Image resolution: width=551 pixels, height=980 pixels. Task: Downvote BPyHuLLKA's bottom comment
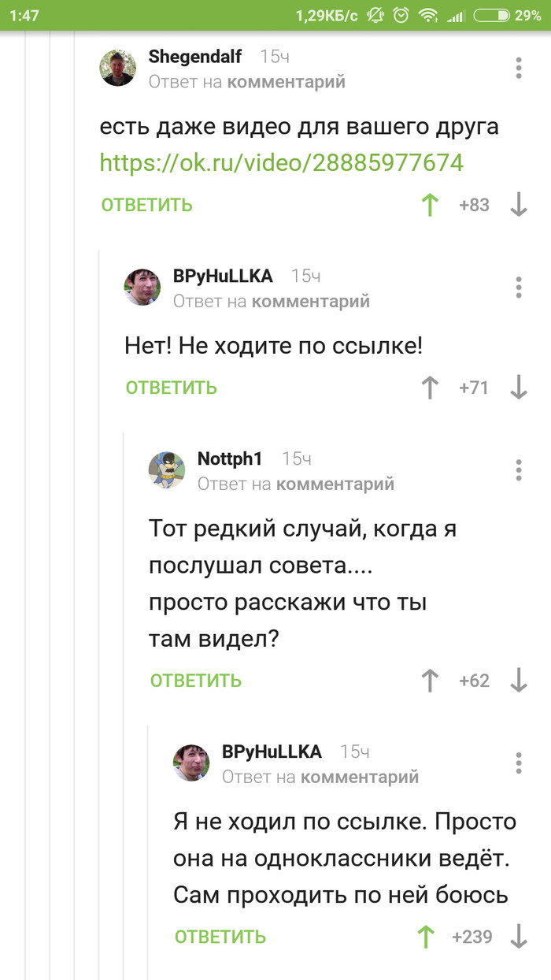518,937
